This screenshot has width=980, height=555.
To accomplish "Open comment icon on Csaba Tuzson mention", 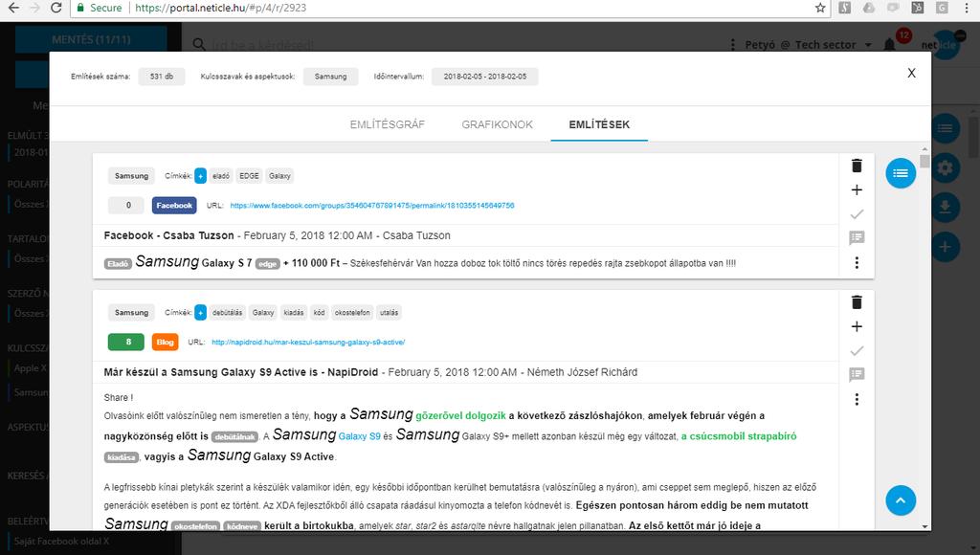I will (x=857, y=237).
